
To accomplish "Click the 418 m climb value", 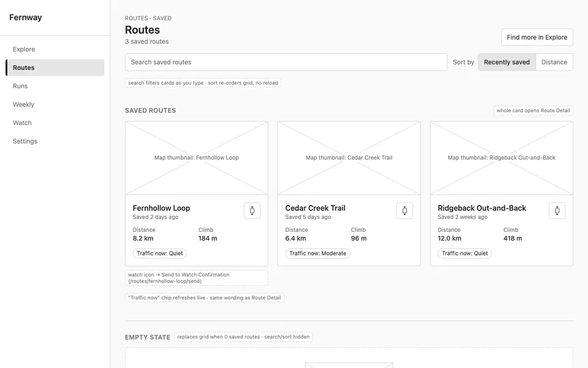I will 513,239.
